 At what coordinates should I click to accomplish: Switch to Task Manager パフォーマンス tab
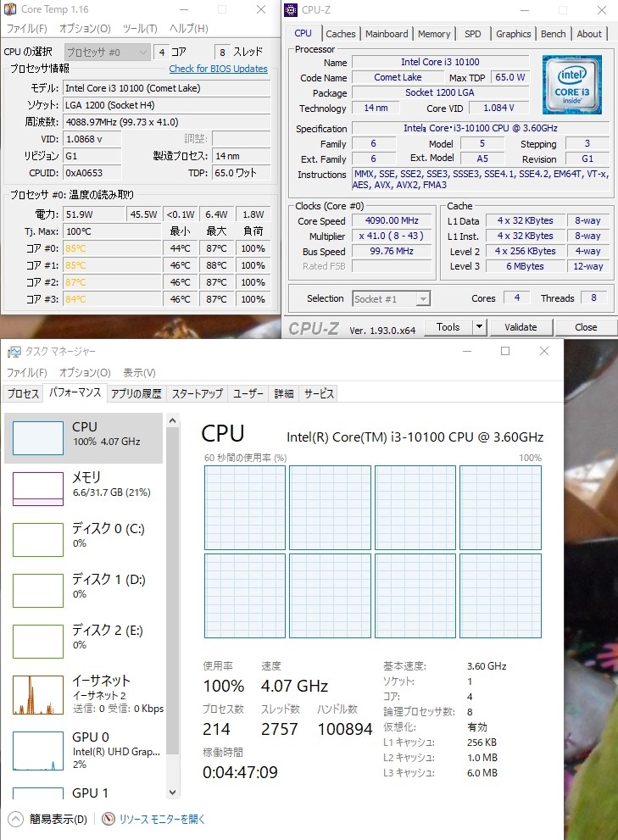(x=75, y=392)
